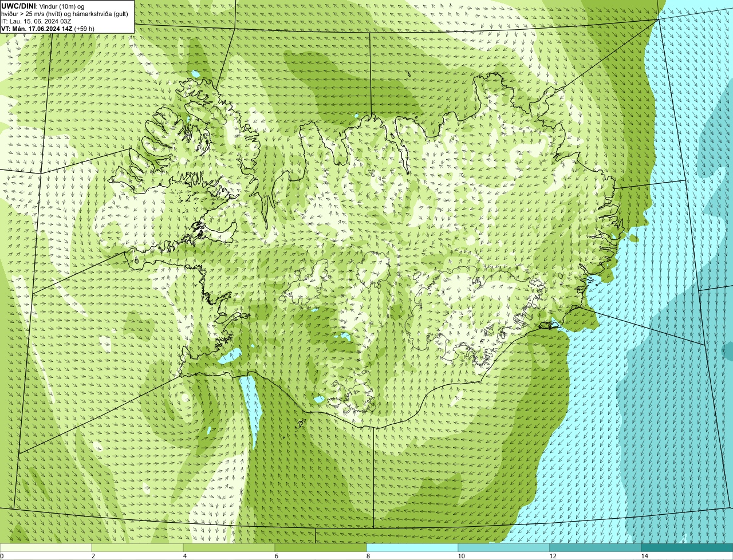Viewport: 733px width, 560px height.
Task: Click the legend scale label '0'
Action: tap(2, 556)
